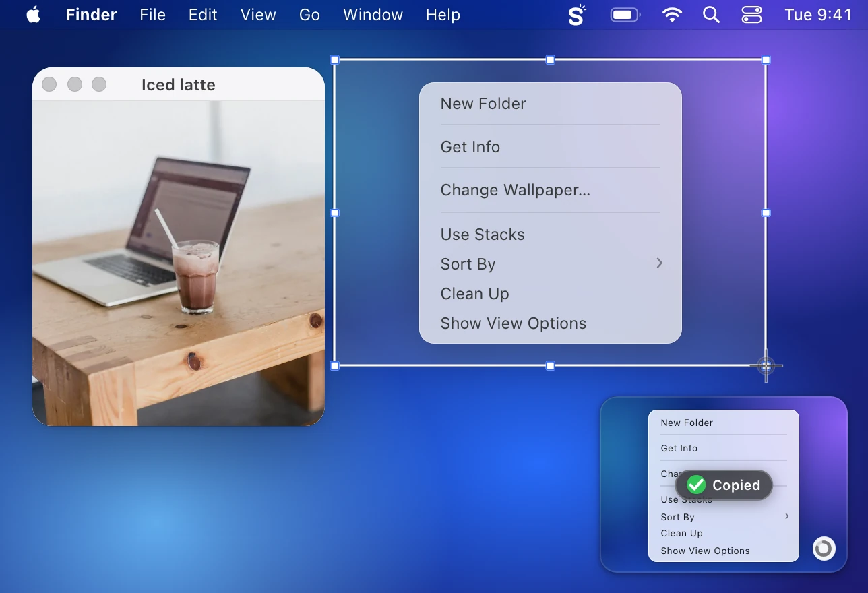The height and width of the screenshot is (593, 868).
Task: Check the battery status icon
Action: (625, 15)
